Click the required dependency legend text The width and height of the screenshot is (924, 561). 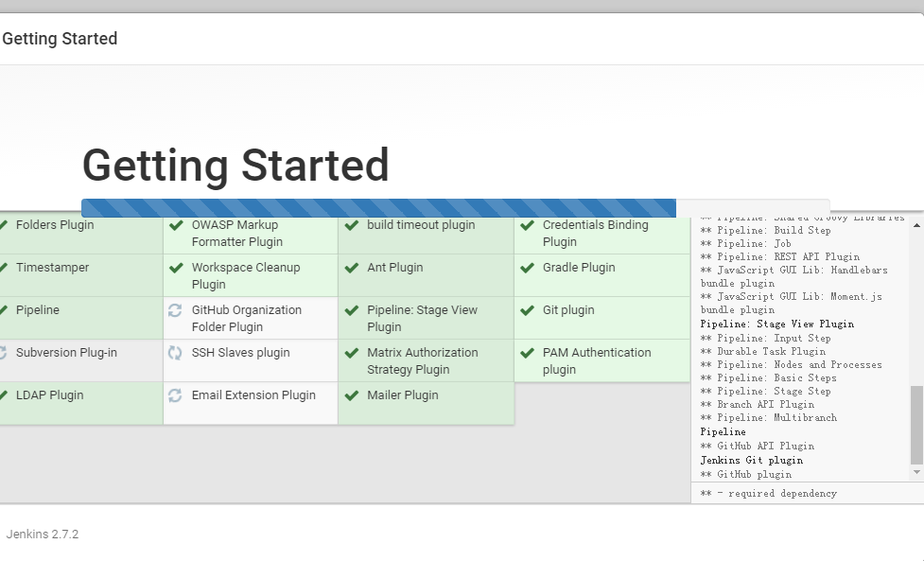(x=769, y=493)
